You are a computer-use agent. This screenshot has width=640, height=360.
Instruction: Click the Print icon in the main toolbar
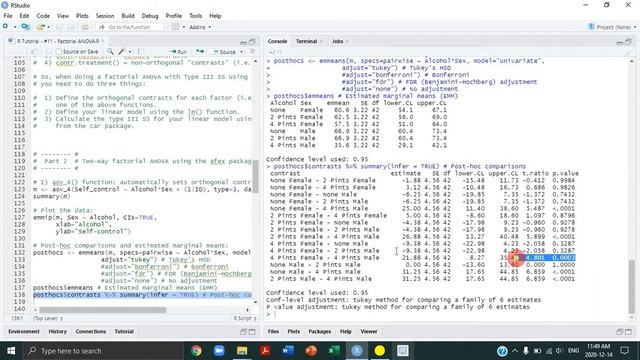pyautogui.click(x=85, y=27)
